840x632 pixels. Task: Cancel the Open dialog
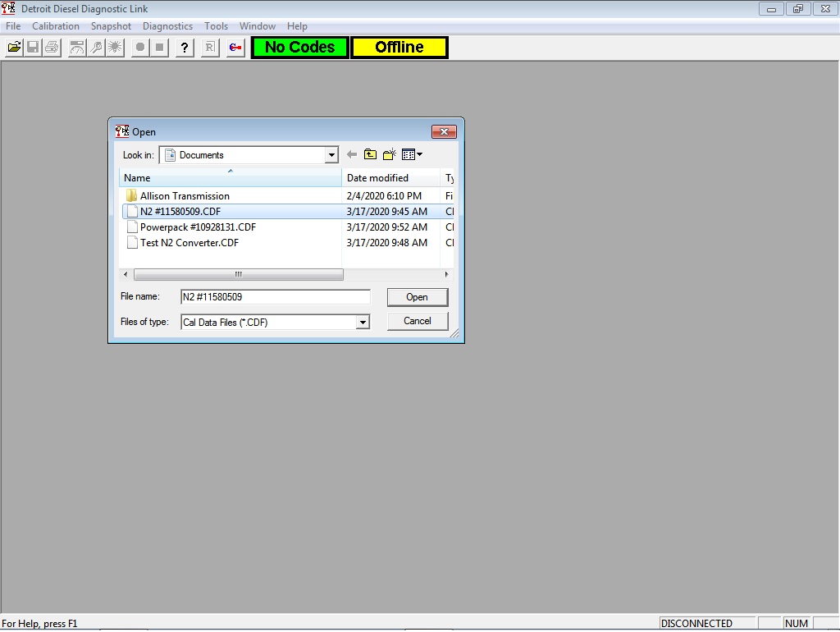418,321
